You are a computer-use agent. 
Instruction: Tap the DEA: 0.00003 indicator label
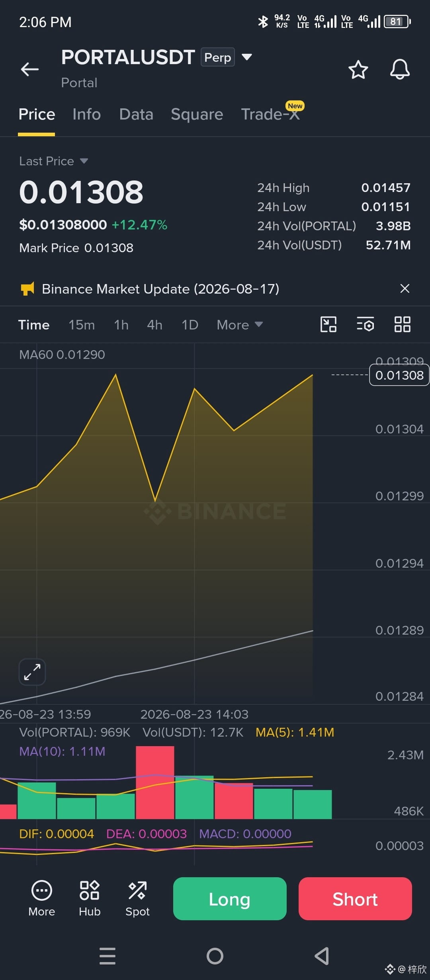[147, 834]
